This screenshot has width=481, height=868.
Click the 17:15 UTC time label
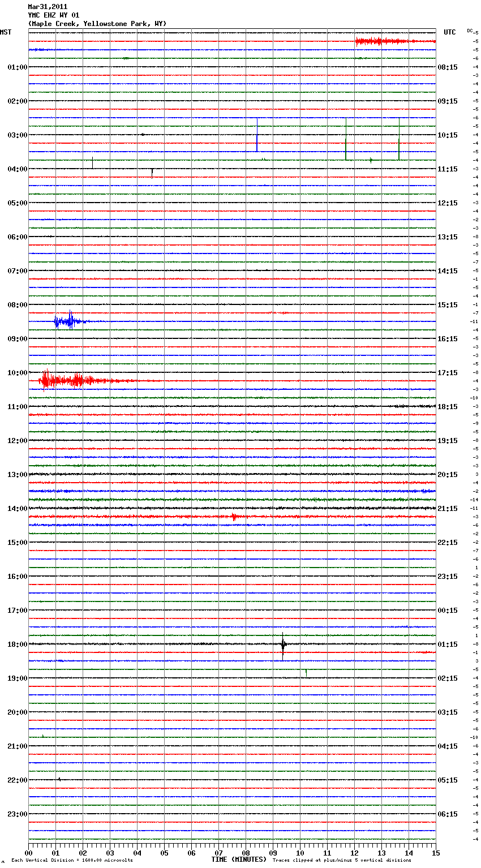(448, 373)
